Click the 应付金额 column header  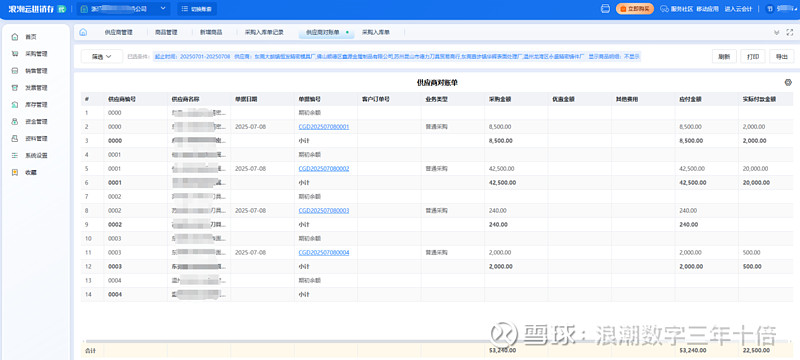(x=707, y=99)
